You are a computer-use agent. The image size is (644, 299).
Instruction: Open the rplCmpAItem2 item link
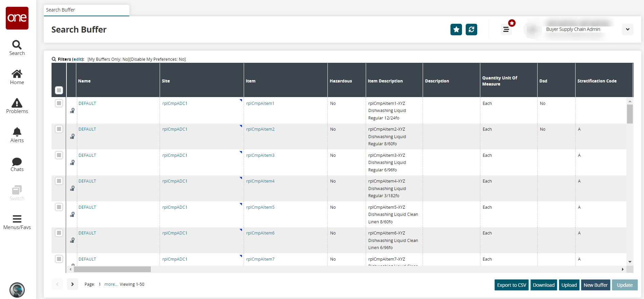[x=260, y=129]
